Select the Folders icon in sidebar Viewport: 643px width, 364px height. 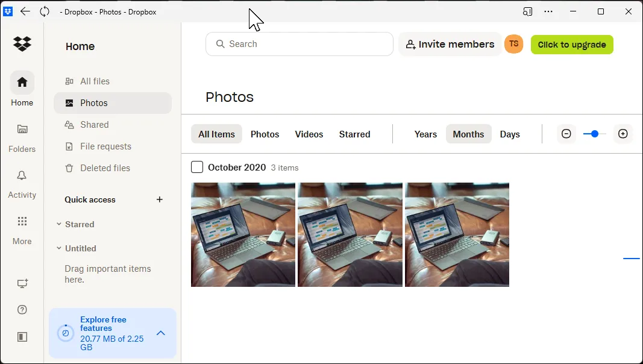pos(22,128)
